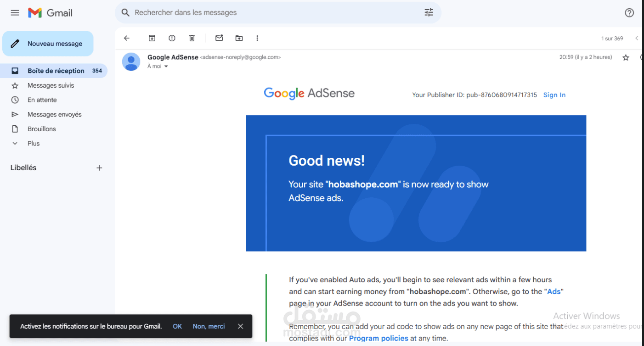Report email as spam
Image resolution: width=644 pixels, height=346 pixels.
172,38
